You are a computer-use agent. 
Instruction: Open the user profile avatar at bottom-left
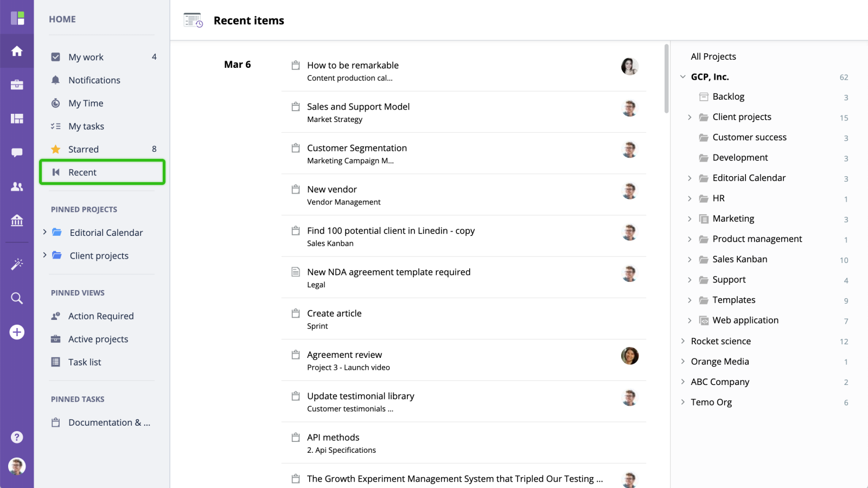tap(17, 466)
